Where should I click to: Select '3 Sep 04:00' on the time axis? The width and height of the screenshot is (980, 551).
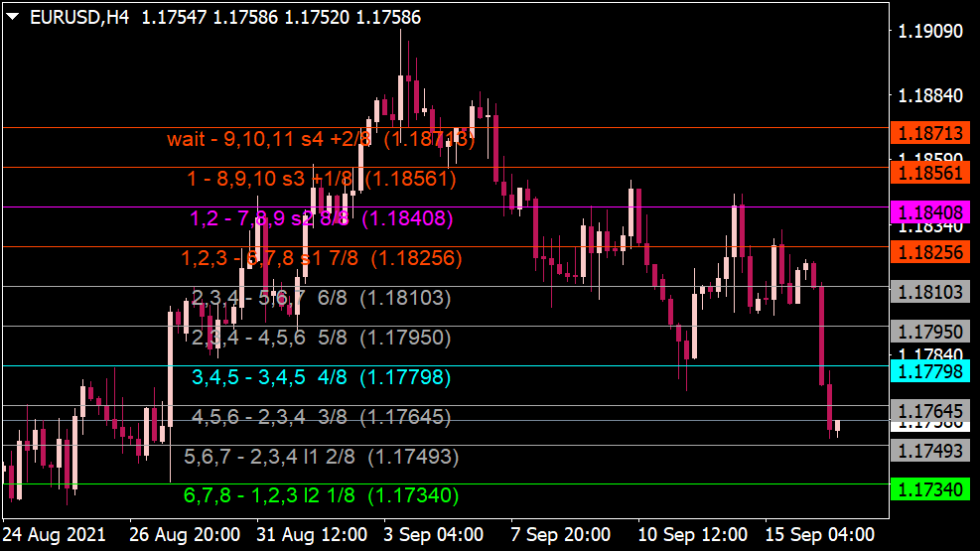(436, 534)
